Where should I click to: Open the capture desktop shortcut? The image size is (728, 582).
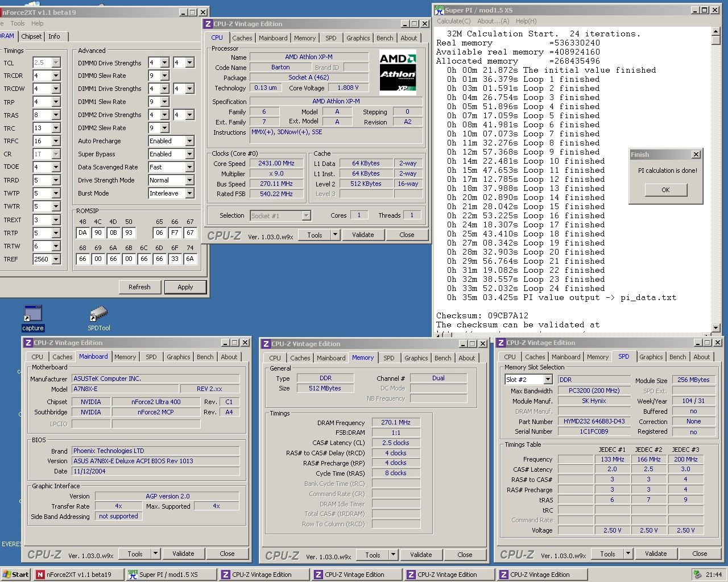pos(32,318)
